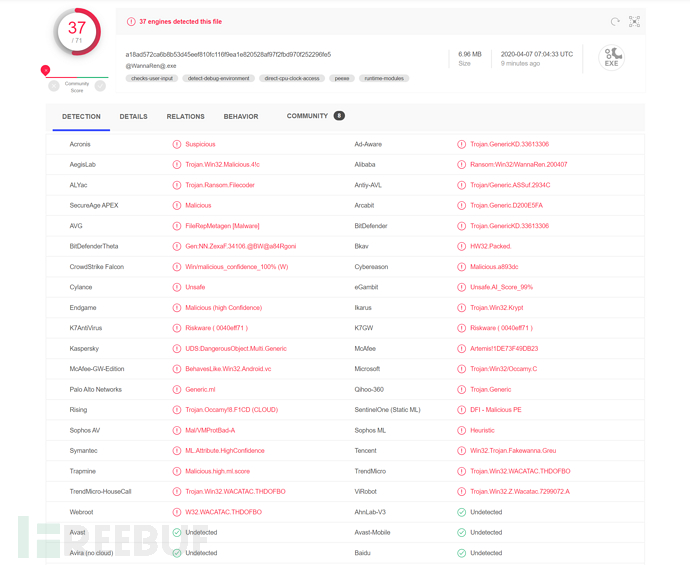Click Trojan.Ransom.Filecoder detection from ALYac
690x565 pixels.
[x=220, y=185]
